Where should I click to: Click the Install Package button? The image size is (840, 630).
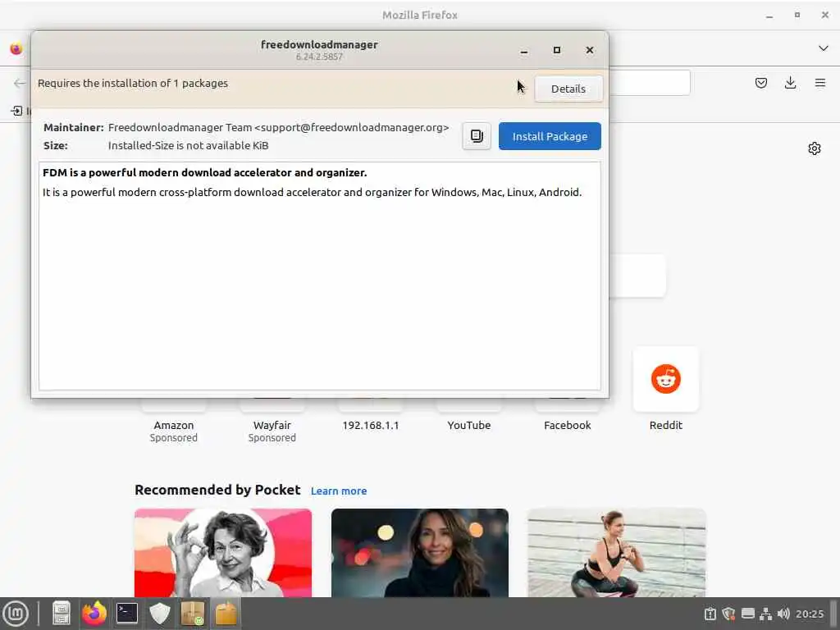click(x=550, y=136)
